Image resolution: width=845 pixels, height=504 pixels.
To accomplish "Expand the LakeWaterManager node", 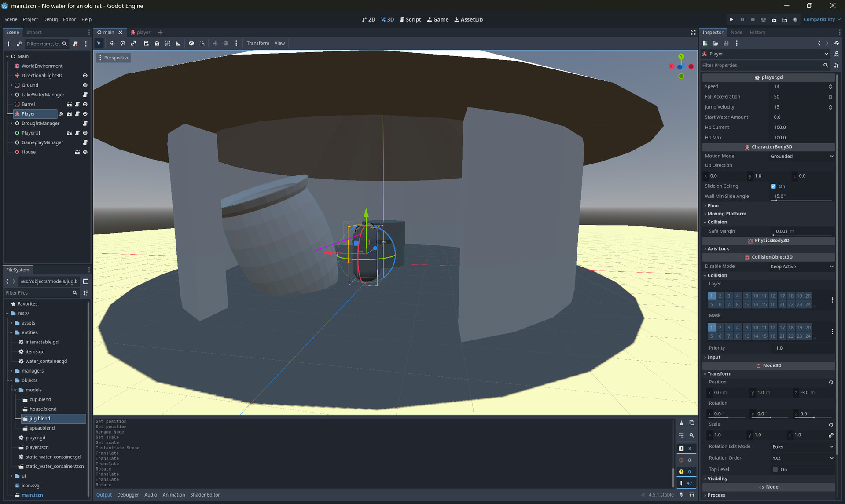I will 11,95.
